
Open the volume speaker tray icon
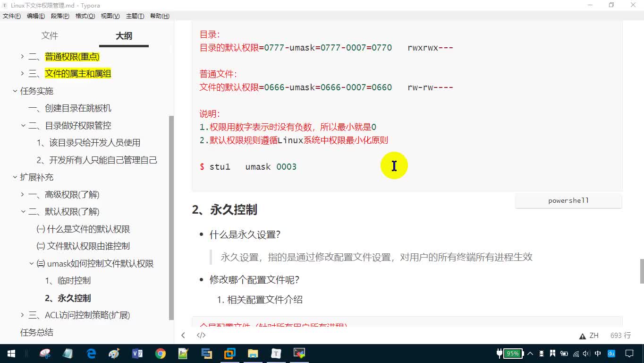[586, 354]
